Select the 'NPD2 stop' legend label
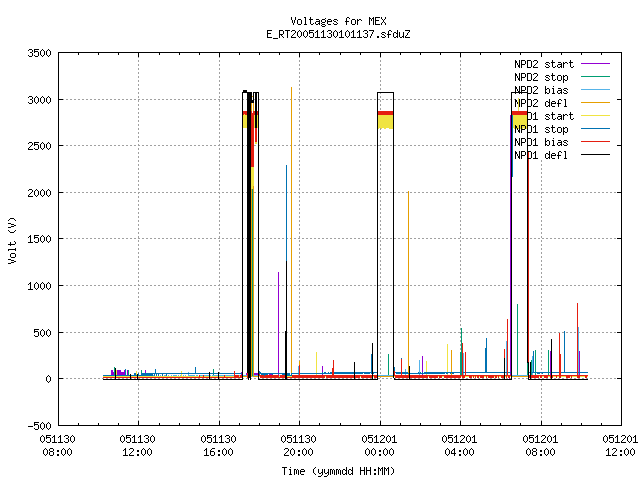 coord(541,77)
